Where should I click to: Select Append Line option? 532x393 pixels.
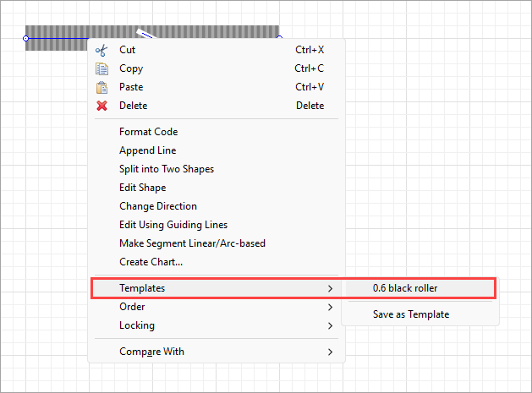(147, 150)
